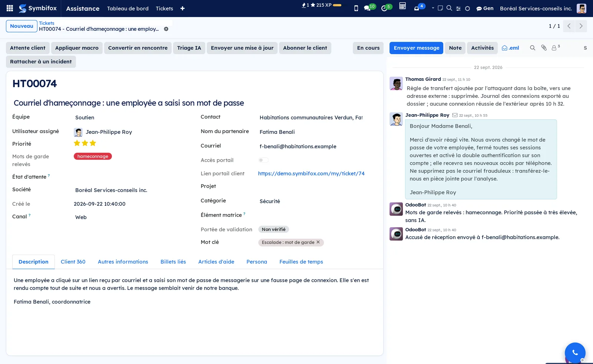Screen dimensions: 593x364
Task: Open Feuilles de temps tab
Action: (x=301, y=262)
